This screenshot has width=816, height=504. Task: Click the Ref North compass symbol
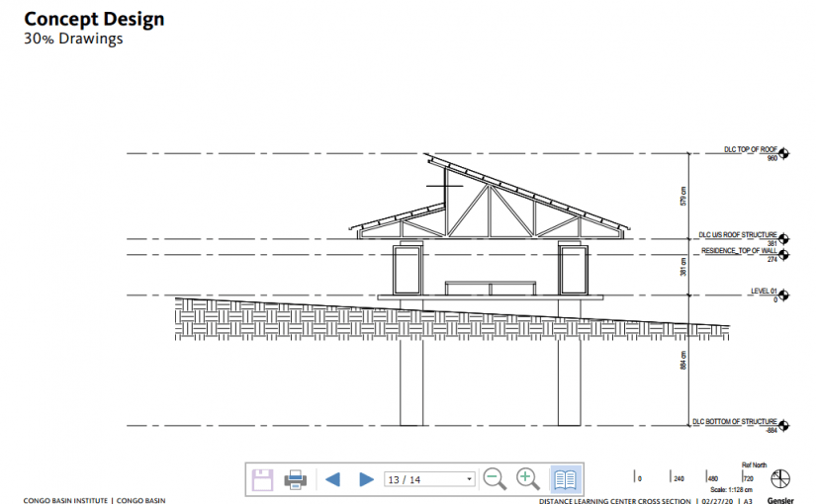coord(780,478)
